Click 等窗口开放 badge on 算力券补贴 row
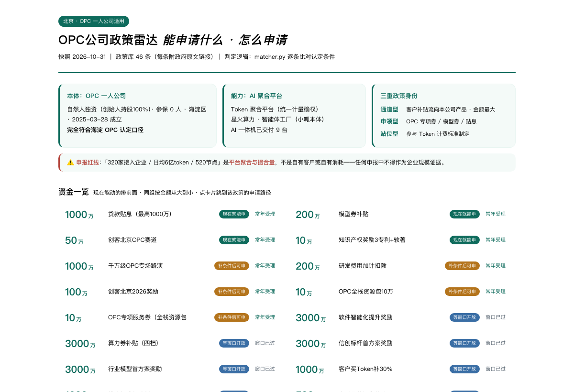The height and width of the screenshot is (392, 574). [234, 343]
